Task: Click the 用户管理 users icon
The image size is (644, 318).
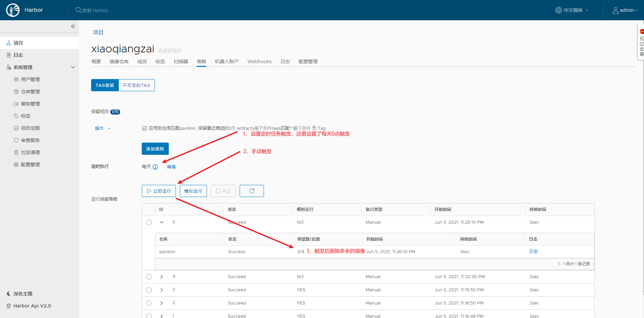Action: coord(16,79)
